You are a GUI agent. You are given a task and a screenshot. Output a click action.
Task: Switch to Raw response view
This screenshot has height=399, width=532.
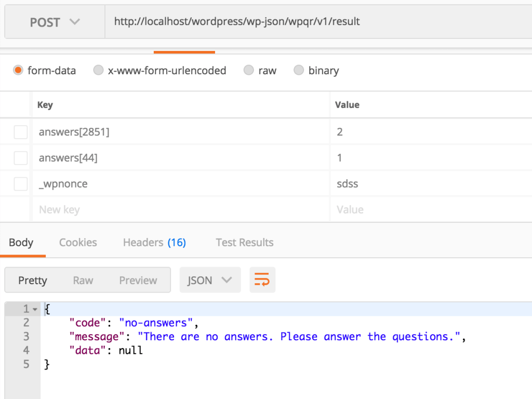coord(83,280)
